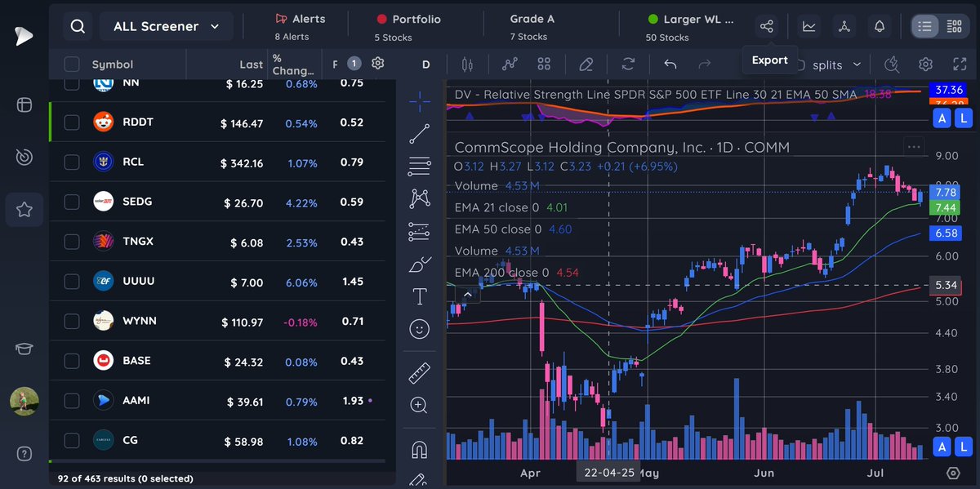Click the filter count badge 1
The width and height of the screenshot is (980, 489).
point(354,63)
